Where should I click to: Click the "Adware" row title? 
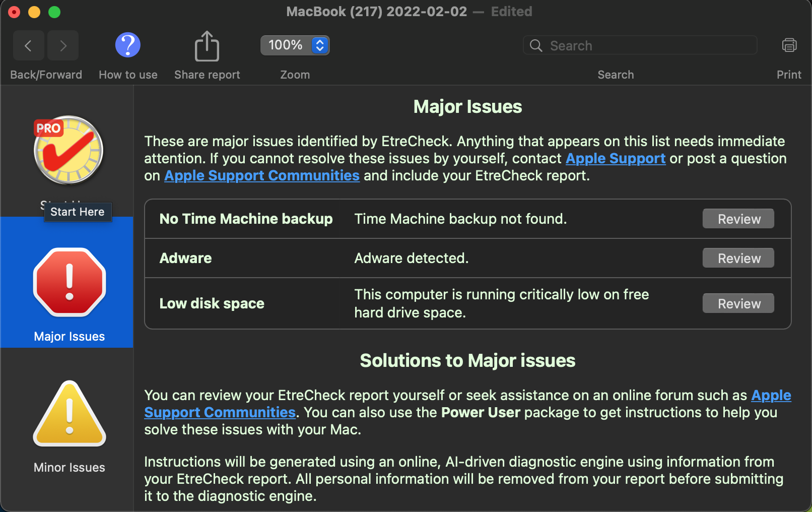(x=185, y=258)
